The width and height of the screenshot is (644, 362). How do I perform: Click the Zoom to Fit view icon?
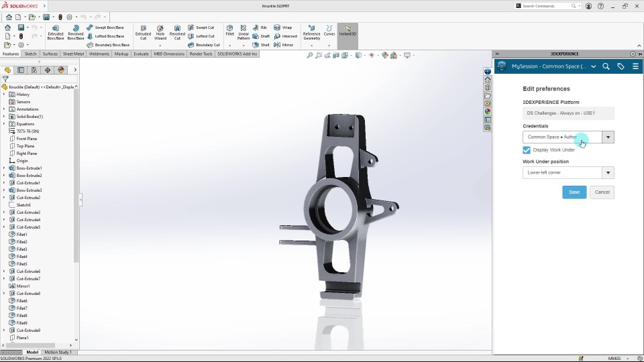(310, 55)
